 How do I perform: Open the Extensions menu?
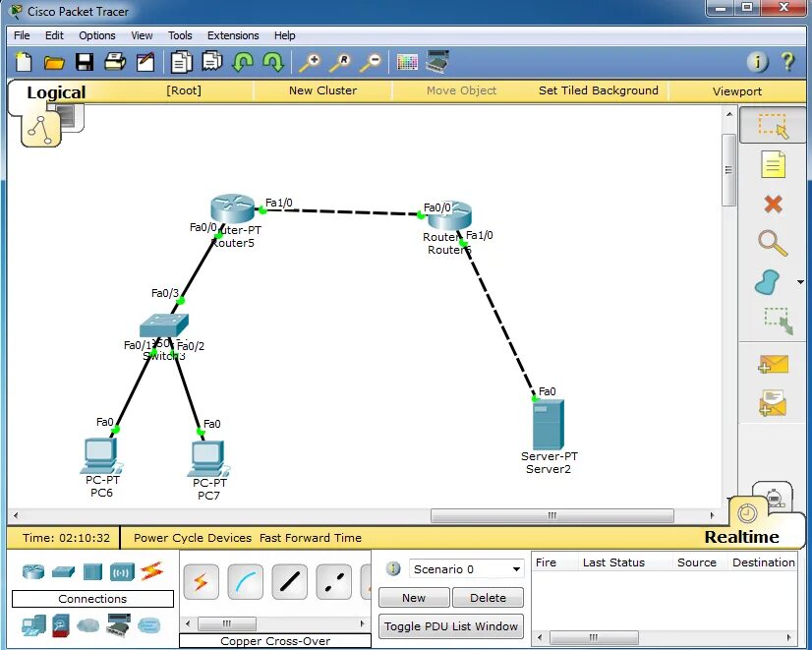(233, 35)
